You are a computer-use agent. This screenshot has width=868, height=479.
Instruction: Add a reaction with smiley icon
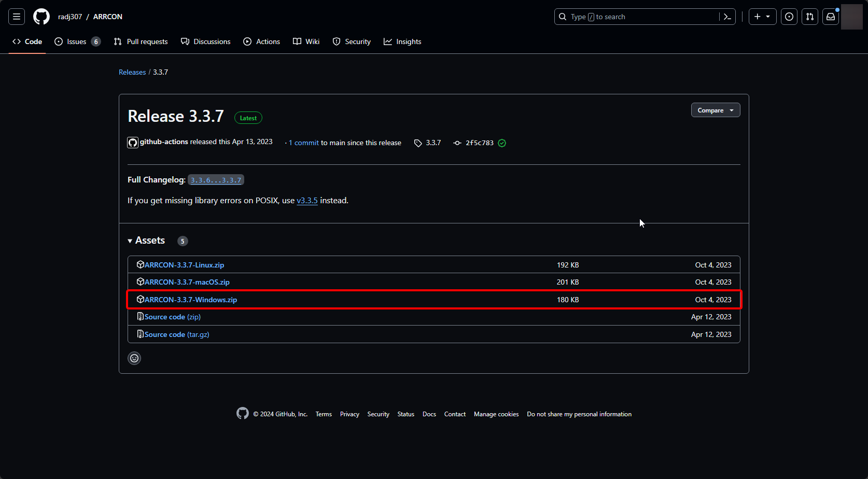pos(134,358)
